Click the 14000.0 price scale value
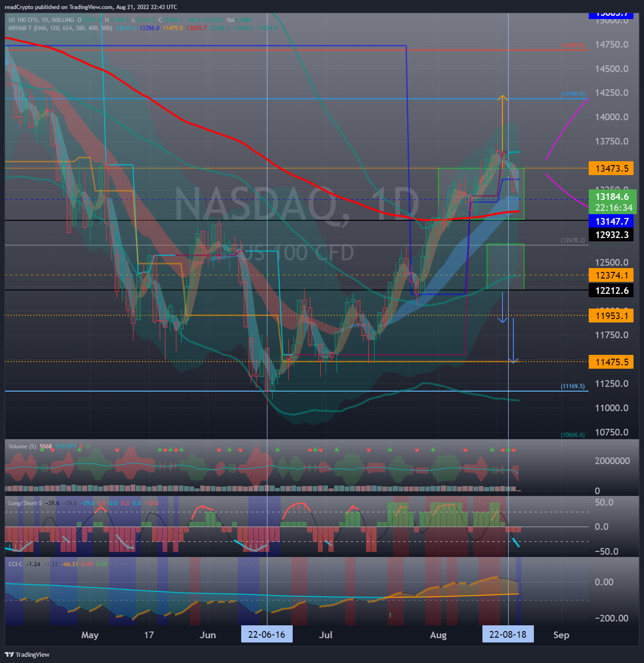This screenshot has width=644, height=663. pos(612,117)
